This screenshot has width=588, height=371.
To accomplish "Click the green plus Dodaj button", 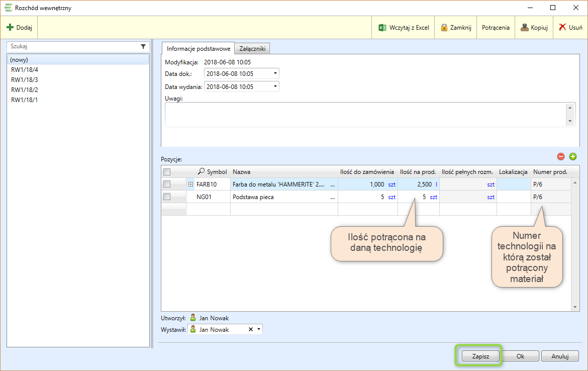I will [19, 28].
